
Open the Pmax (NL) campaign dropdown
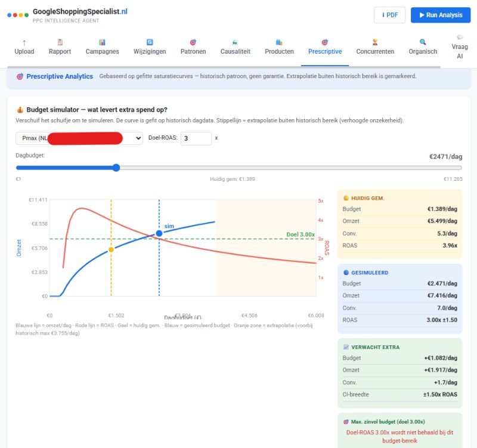(x=79, y=138)
